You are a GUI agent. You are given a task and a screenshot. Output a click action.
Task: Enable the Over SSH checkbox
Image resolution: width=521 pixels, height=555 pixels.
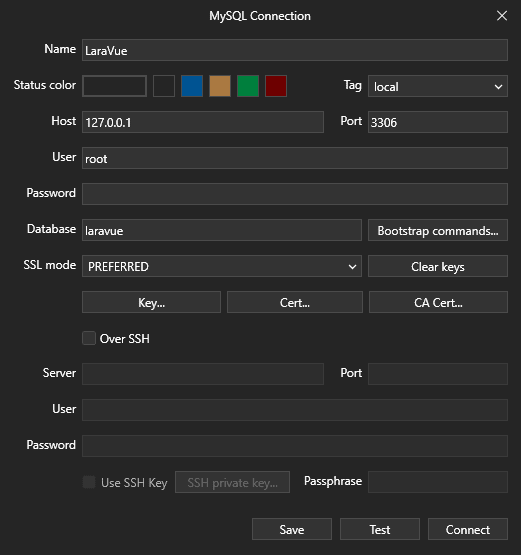point(89,338)
